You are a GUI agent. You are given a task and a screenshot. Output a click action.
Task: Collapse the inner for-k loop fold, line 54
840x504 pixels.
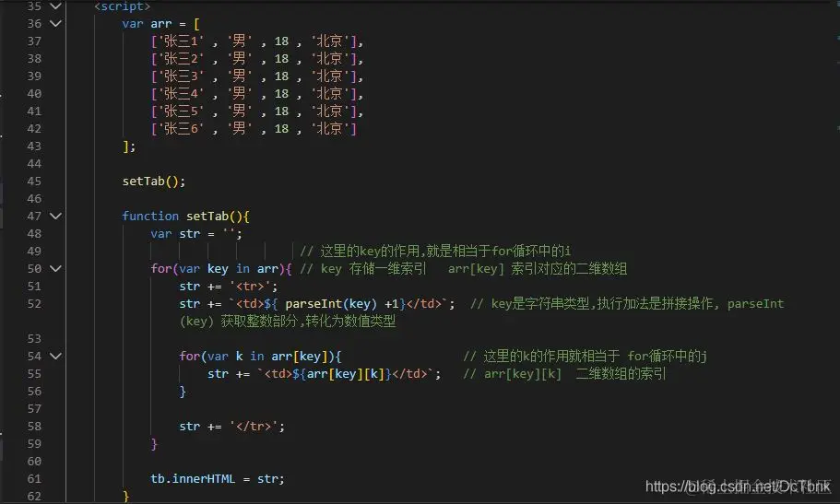pos(55,357)
